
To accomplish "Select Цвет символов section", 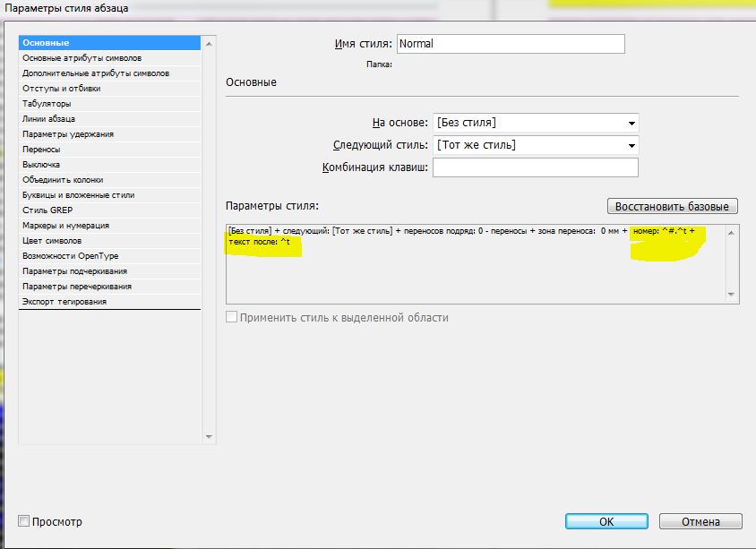I will [x=109, y=241].
